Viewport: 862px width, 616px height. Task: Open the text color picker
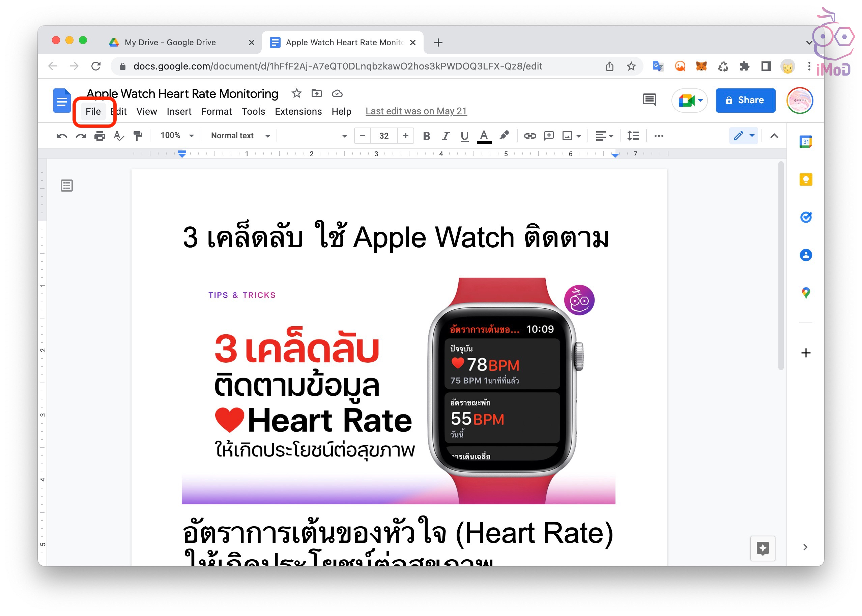tap(484, 136)
